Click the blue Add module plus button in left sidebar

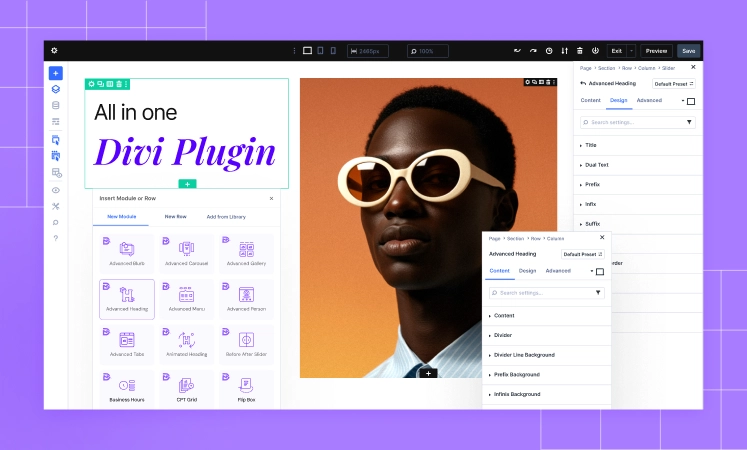click(56, 73)
